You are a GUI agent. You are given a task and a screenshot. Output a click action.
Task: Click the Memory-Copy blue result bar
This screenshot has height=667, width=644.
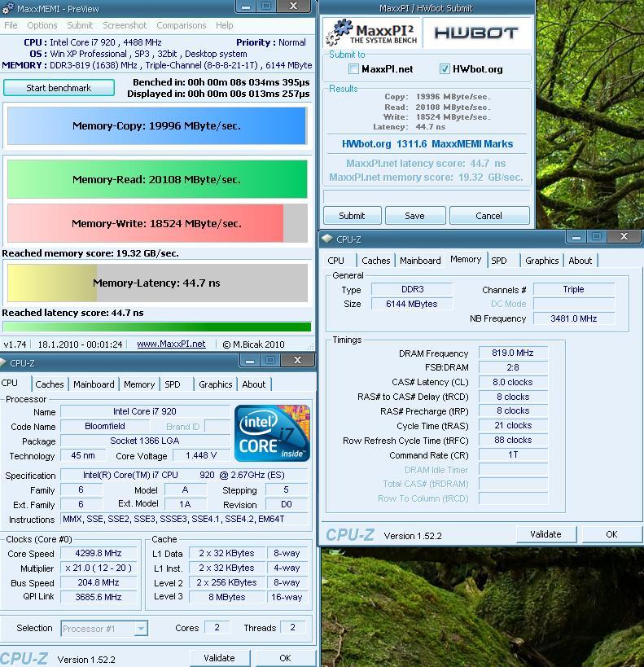tap(156, 125)
